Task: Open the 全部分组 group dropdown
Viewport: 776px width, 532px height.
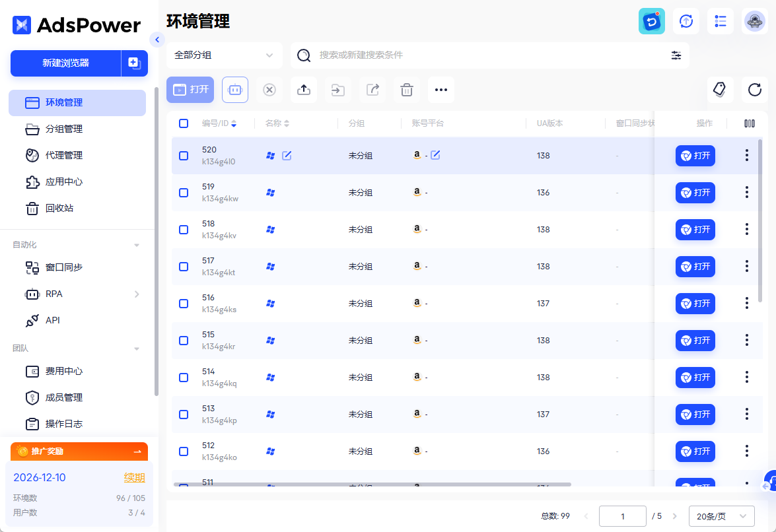Action: point(224,55)
